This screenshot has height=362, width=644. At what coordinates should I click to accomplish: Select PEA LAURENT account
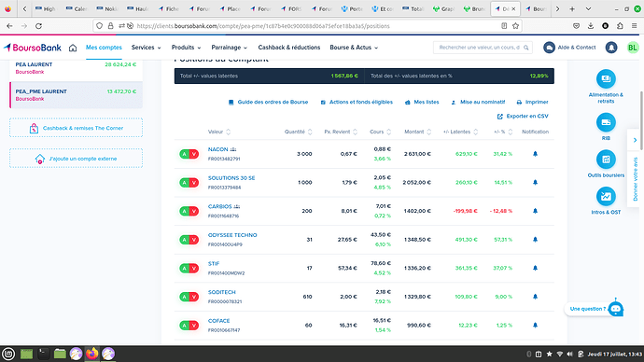point(76,68)
